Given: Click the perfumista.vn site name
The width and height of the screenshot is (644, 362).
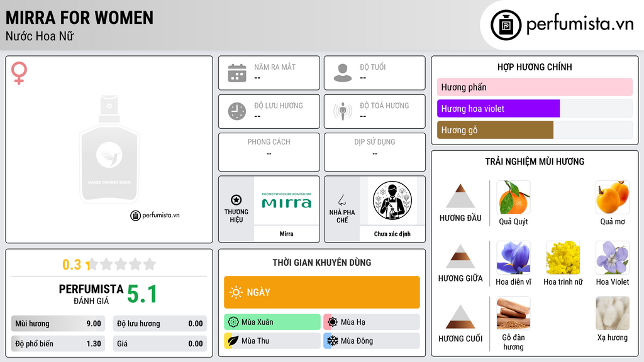Looking at the screenshot, I should coord(580,25).
